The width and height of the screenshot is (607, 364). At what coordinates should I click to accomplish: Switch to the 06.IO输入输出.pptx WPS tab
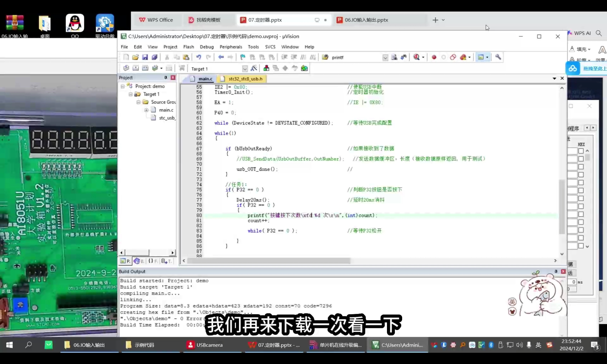pos(366,20)
